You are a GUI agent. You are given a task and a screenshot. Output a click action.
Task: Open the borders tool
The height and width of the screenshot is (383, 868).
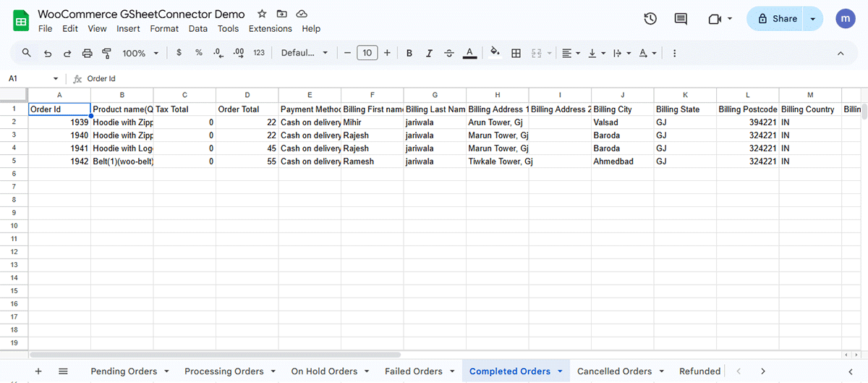tap(516, 53)
